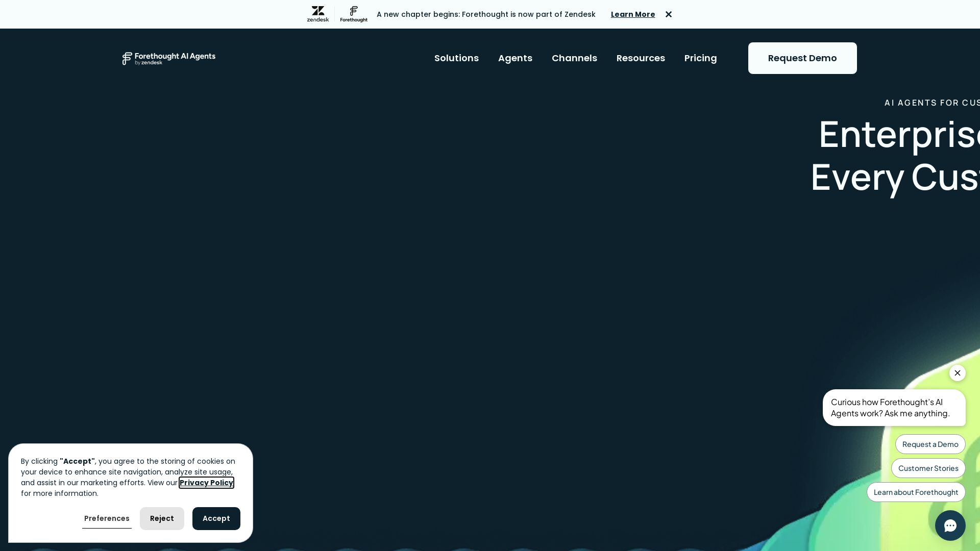
Task: Go to the Pricing page
Action: 700,58
